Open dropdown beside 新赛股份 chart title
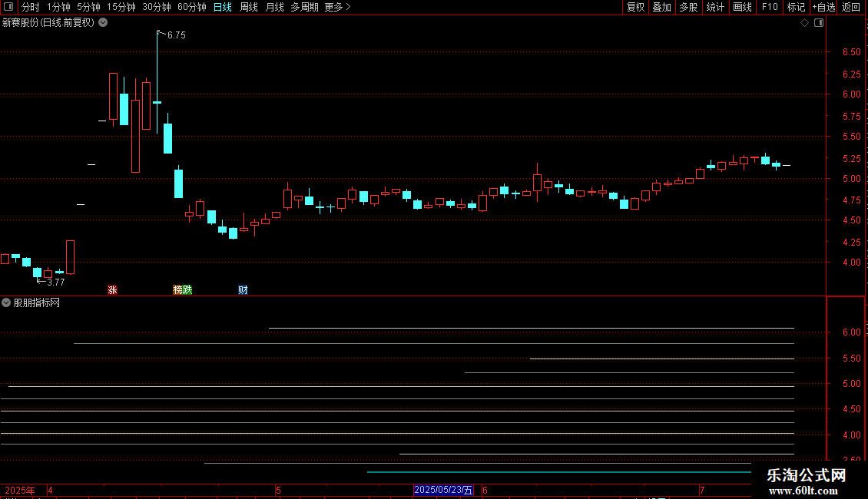 tap(103, 23)
